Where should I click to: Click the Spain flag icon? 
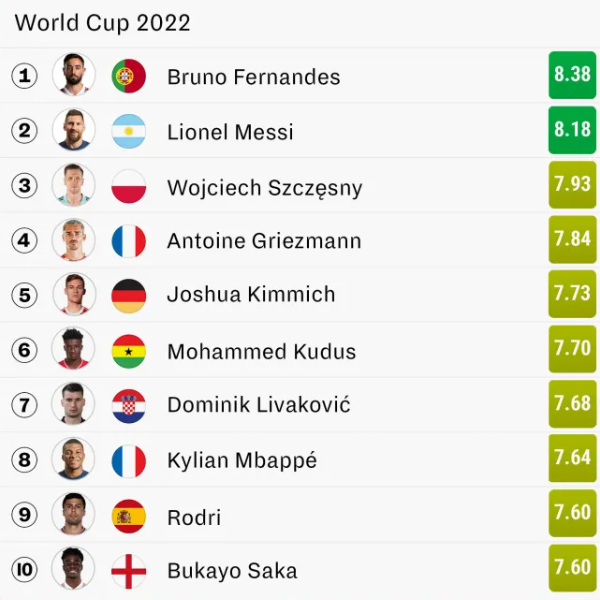129,516
